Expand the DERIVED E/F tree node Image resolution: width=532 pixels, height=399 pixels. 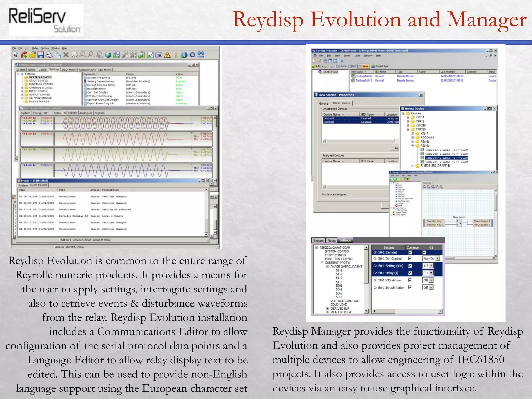(x=327, y=308)
